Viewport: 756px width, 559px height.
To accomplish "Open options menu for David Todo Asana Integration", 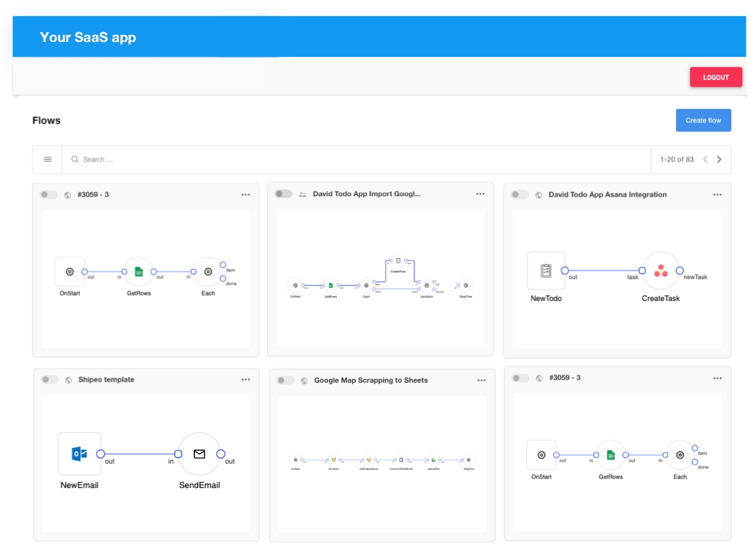I will coord(717,194).
